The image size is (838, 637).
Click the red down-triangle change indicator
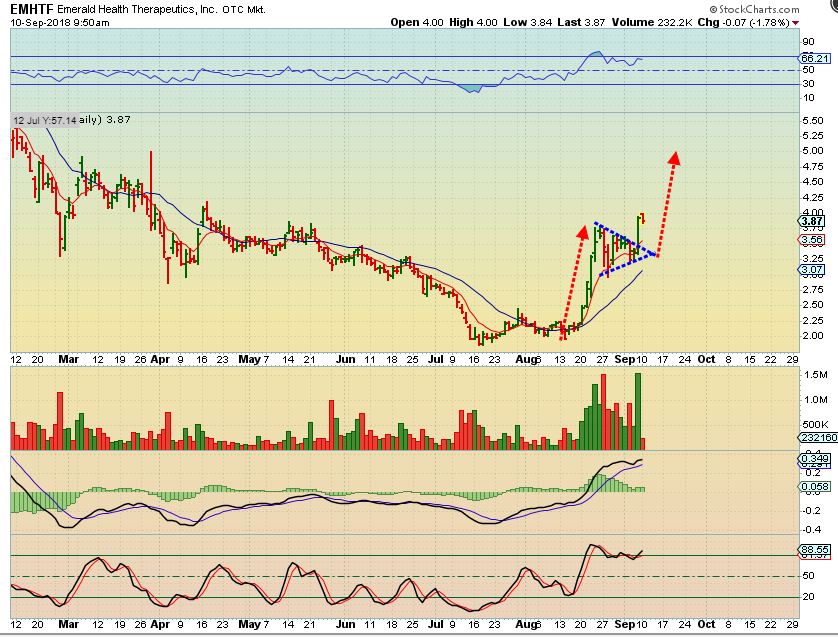[x=796, y=23]
